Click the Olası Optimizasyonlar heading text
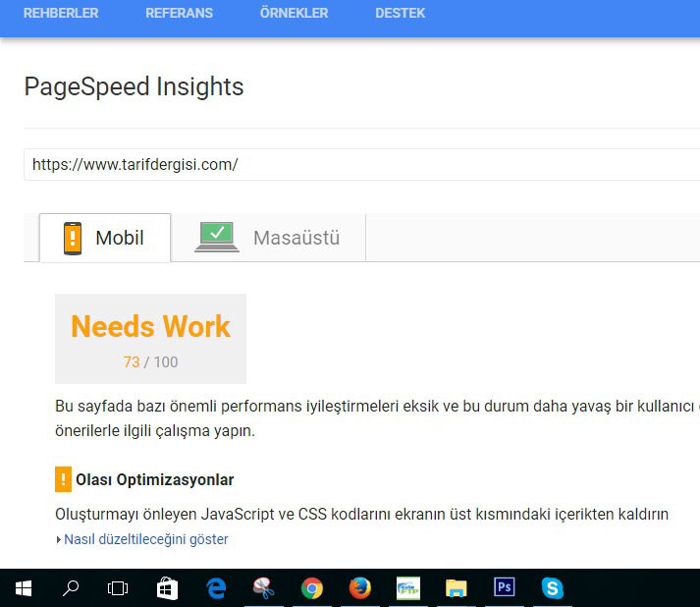This screenshot has width=700, height=607. click(x=155, y=479)
